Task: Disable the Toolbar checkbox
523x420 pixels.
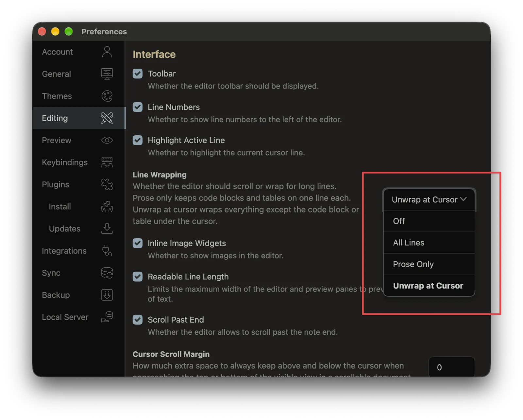Action: click(x=138, y=74)
